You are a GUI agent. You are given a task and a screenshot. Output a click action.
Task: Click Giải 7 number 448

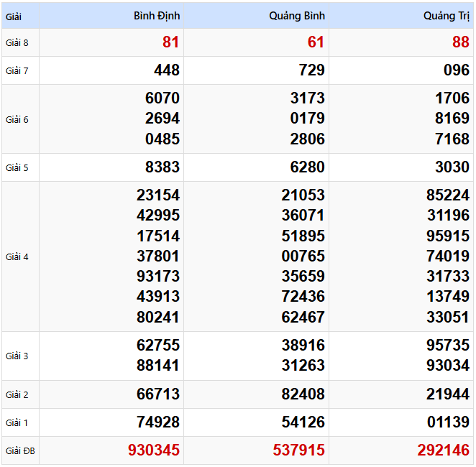166,70
